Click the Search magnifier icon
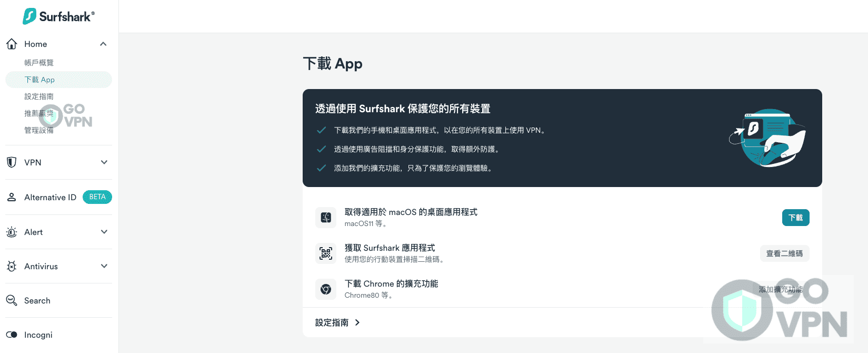 pyautogui.click(x=12, y=300)
